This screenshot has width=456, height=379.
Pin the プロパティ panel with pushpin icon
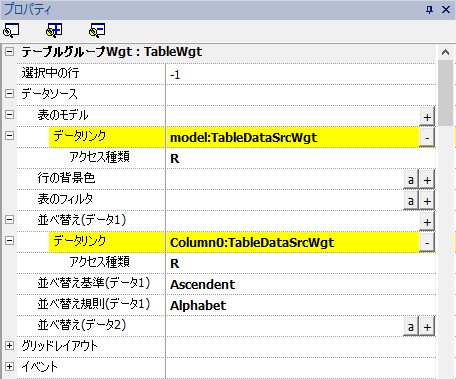[429, 10]
